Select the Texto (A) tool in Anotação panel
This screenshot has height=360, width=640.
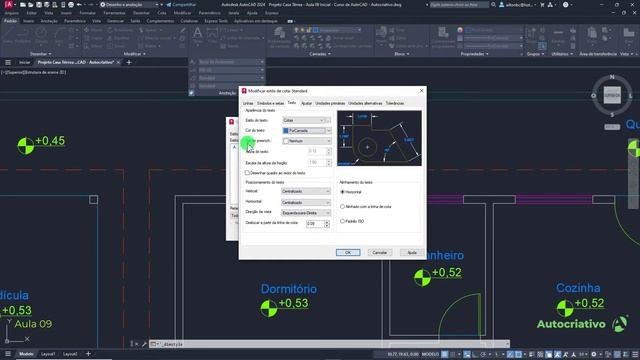click(198, 35)
